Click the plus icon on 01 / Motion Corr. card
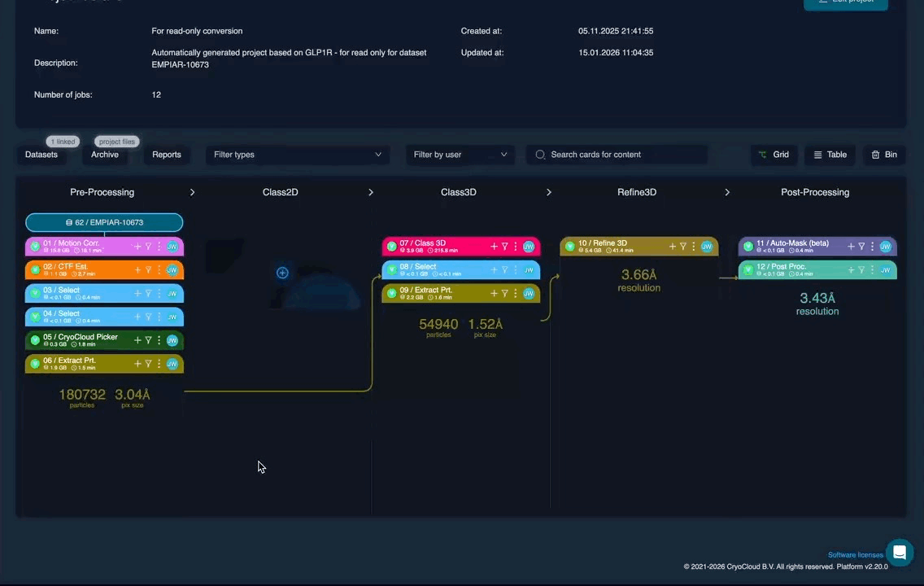Screen dimensions: 924x586 tap(137, 247)
